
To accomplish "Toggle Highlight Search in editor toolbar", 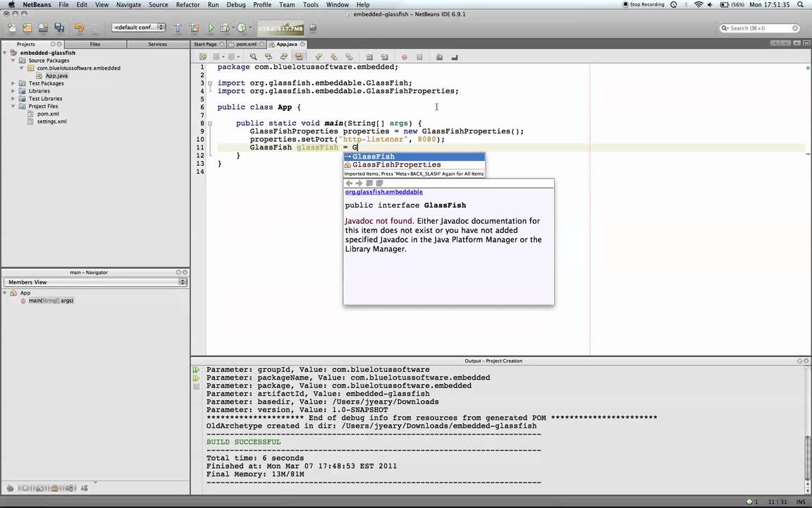I will [x=299, y=57].
